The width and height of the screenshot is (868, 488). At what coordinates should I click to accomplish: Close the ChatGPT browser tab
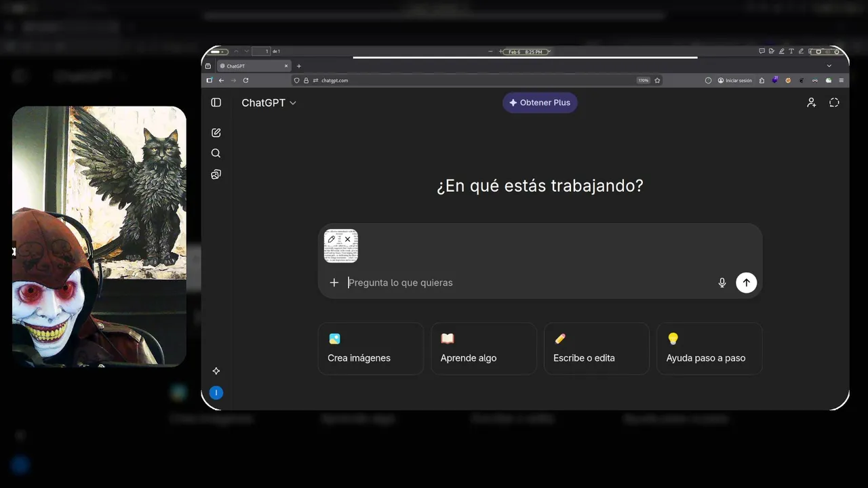tap(286, 66)
